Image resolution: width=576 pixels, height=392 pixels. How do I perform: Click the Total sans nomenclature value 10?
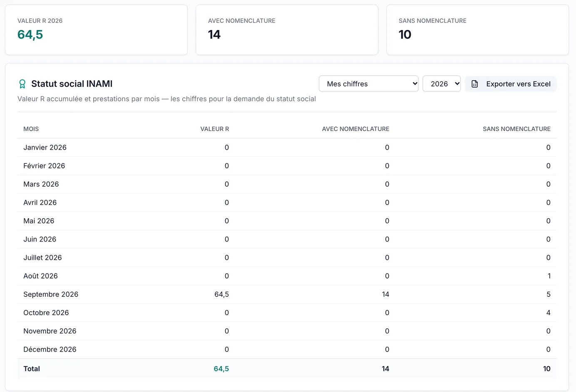click(547, 369)
